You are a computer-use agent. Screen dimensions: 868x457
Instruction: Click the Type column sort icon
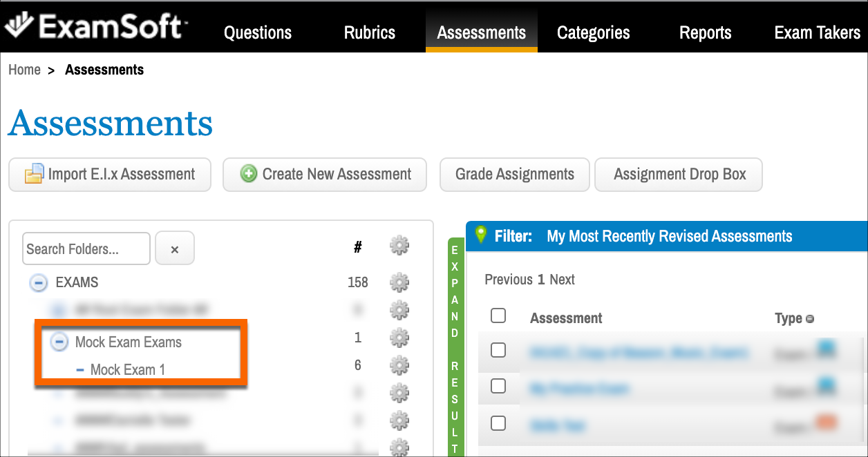[810, 319]
